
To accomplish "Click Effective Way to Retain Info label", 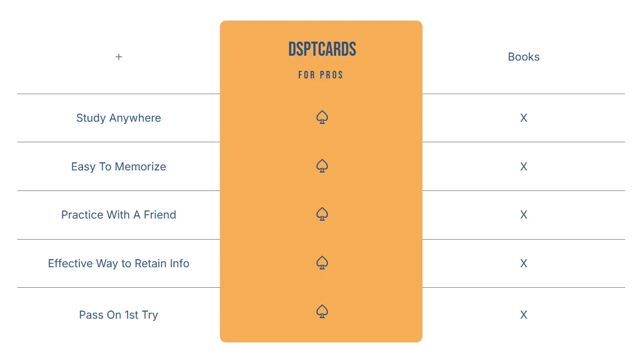I will click(x=119, y=263).
